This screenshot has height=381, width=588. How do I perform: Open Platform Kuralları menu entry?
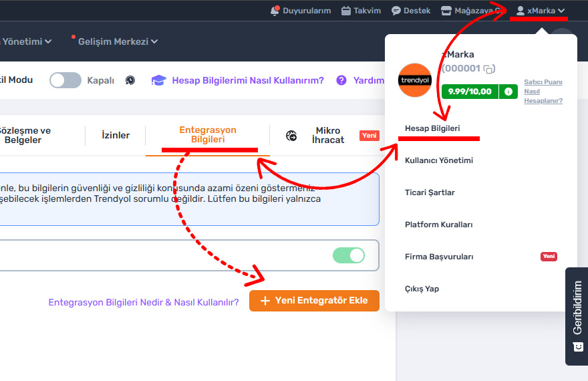(x=439, y=225)
